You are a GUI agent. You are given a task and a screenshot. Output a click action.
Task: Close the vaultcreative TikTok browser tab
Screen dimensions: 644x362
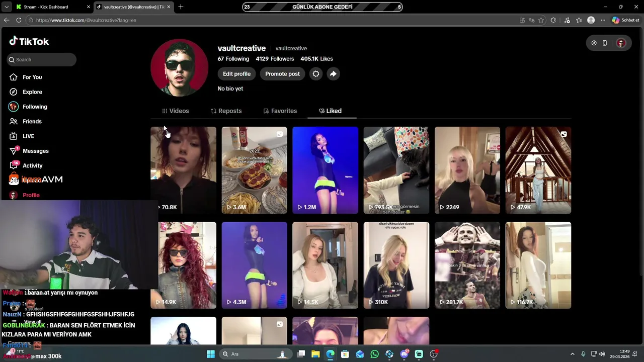point(169,7)
